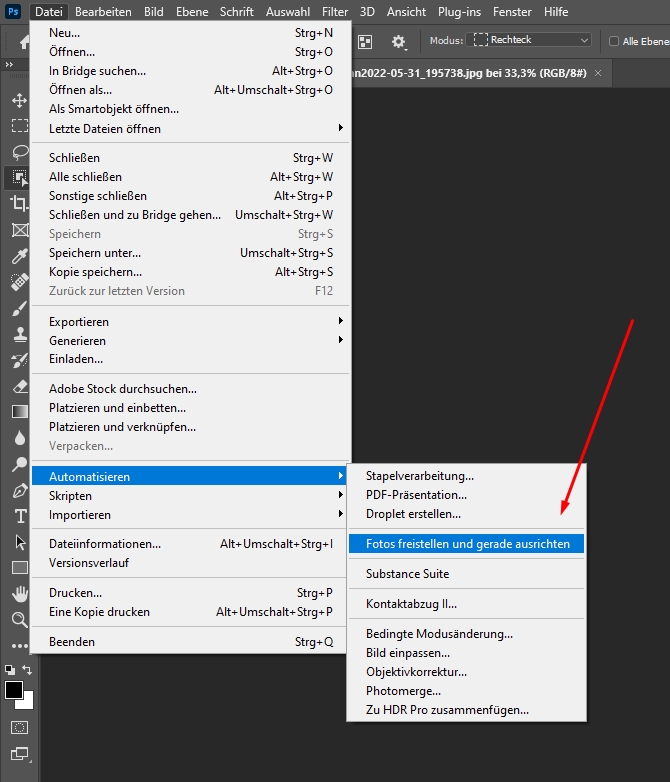Select the Clone Stamp tool
670x782 pixels.
click(19, 334)
